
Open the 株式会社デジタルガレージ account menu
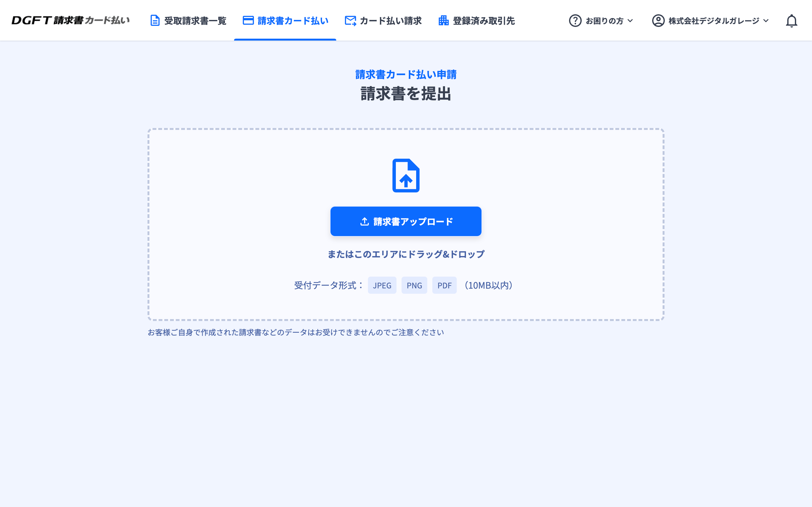pyautogui.click(x=713, y=21)
